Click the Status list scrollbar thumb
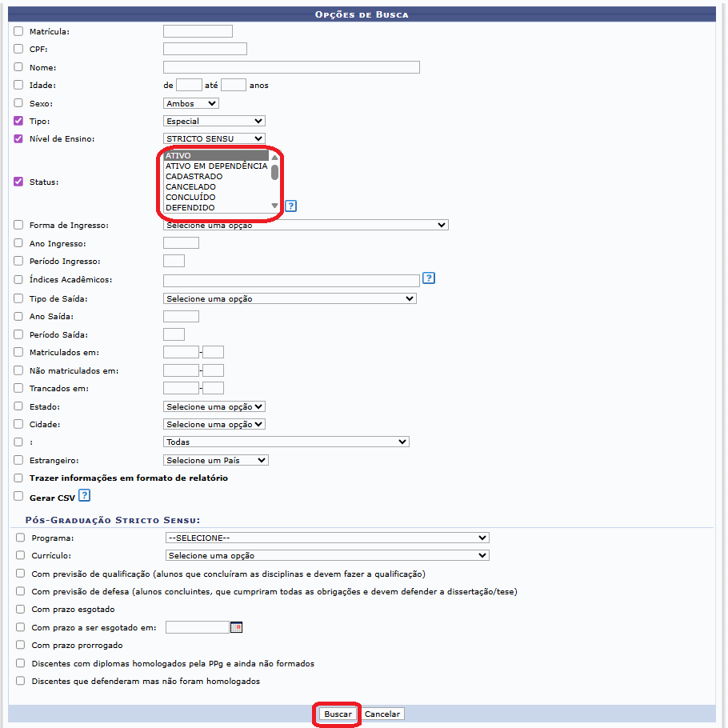 click(274, 172)
